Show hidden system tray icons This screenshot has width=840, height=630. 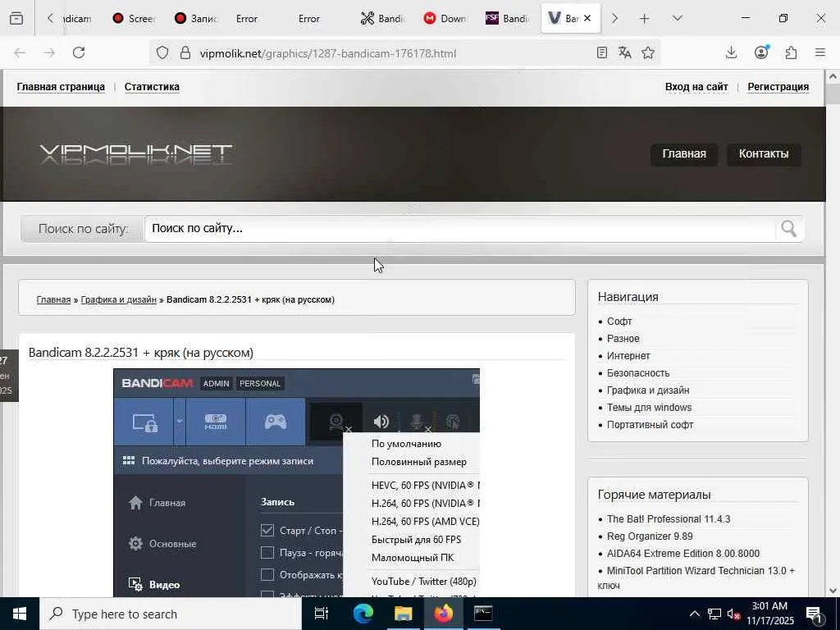point(694,614)
